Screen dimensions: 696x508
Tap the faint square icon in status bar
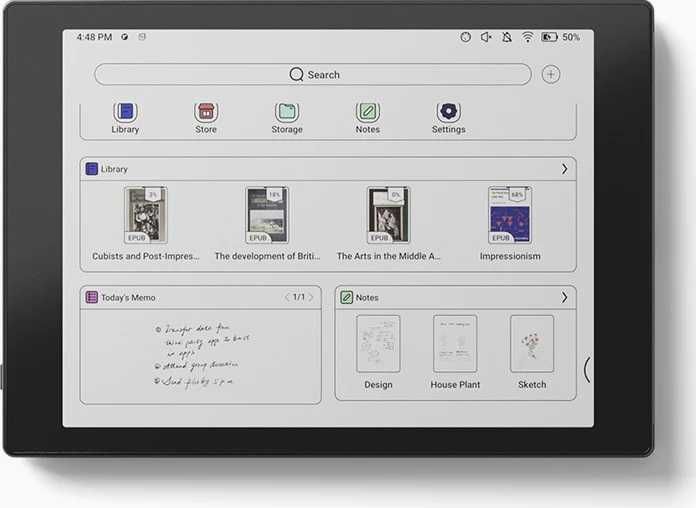point(142,37)
